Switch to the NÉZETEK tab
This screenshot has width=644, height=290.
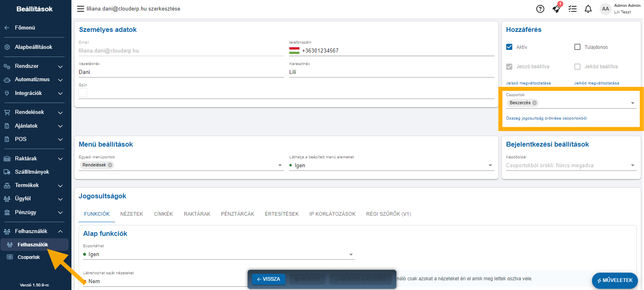[x=132, y=214]
